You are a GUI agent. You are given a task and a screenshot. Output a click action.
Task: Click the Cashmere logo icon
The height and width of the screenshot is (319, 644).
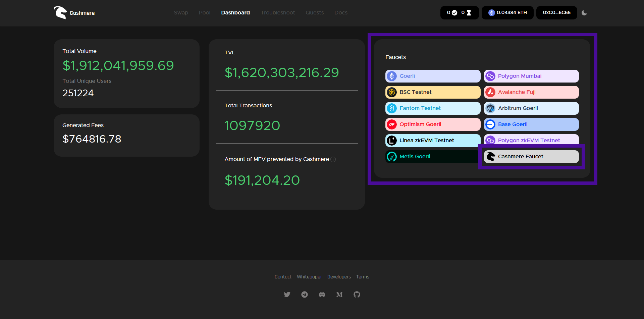tap(60, 13)
